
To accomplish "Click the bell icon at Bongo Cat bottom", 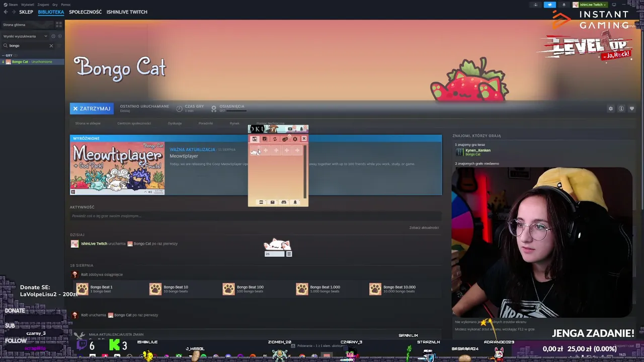I will (x=295, y=202).
